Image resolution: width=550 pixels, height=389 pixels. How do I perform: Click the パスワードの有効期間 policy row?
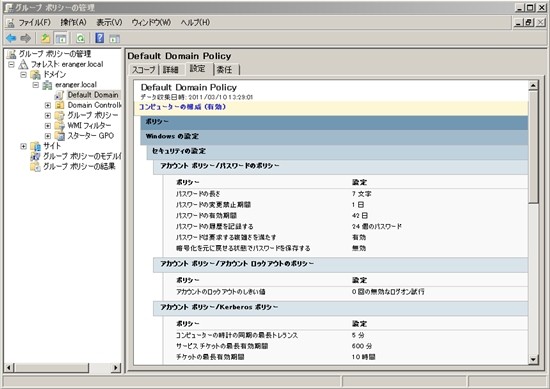346,216
